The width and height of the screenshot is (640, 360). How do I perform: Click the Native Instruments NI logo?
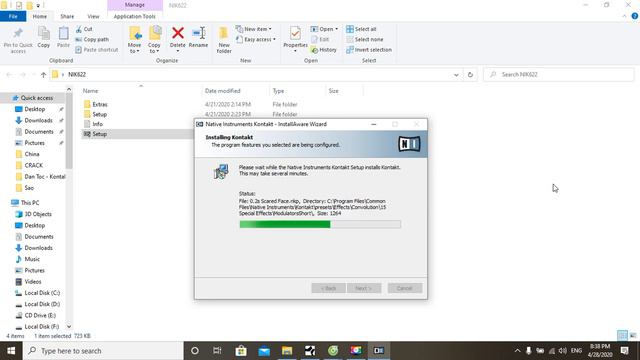coord(409,144)
